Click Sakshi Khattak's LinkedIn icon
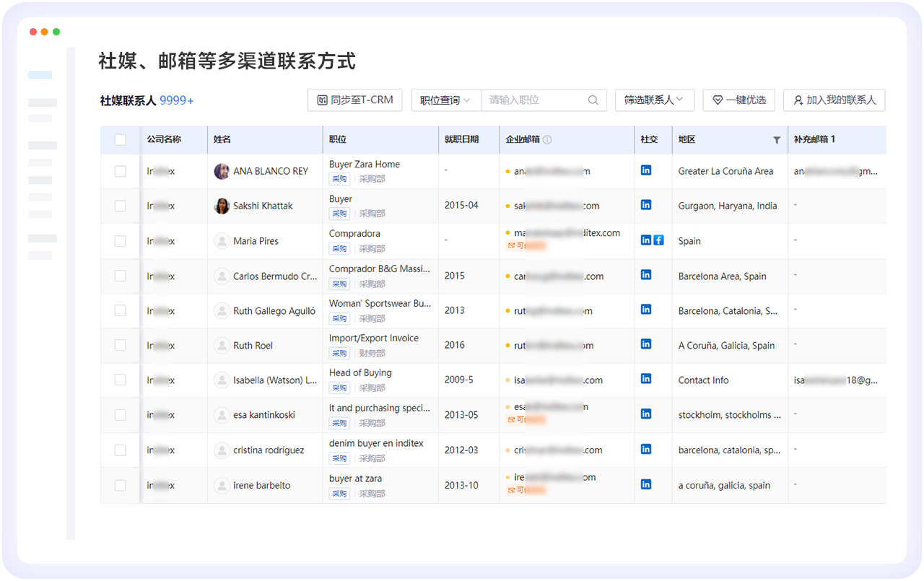Screen dimensions: 924x581 click(x=646, y=205)
